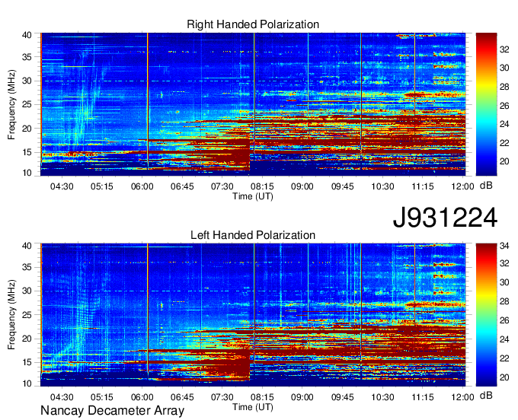Click the 09:00 tick on top plot

coord(302,186)
